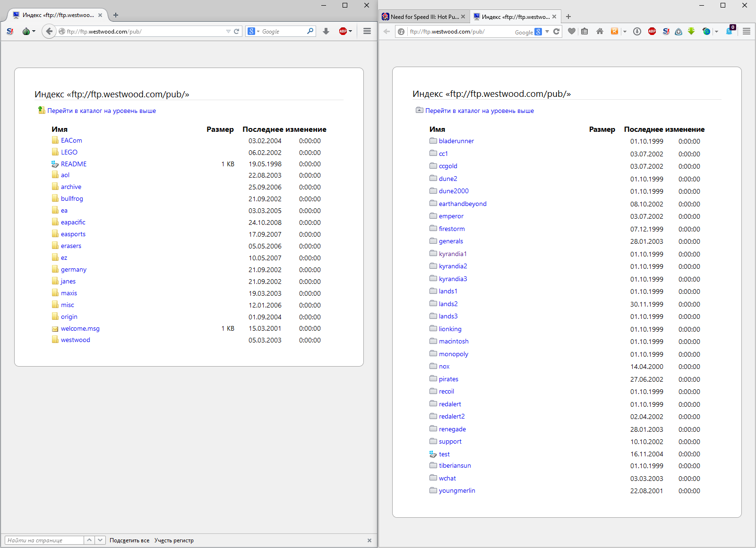Close the find bar
756x548 pixels.
[369, 540]
